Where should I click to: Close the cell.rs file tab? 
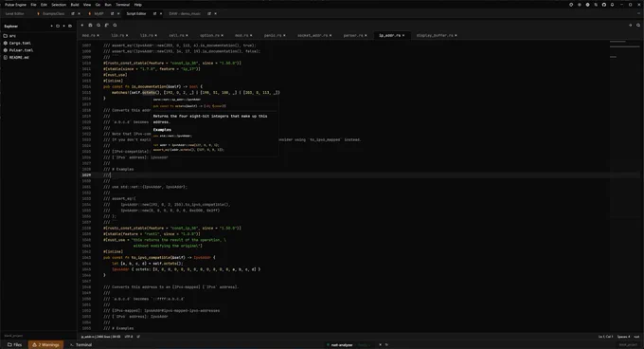click(x=187, y=35)
